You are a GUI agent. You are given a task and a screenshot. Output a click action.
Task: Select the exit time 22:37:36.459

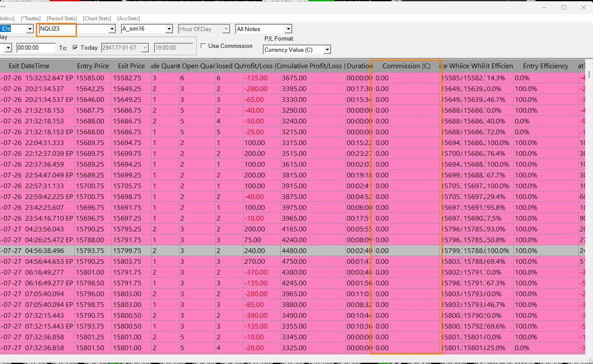click(44, 165)
